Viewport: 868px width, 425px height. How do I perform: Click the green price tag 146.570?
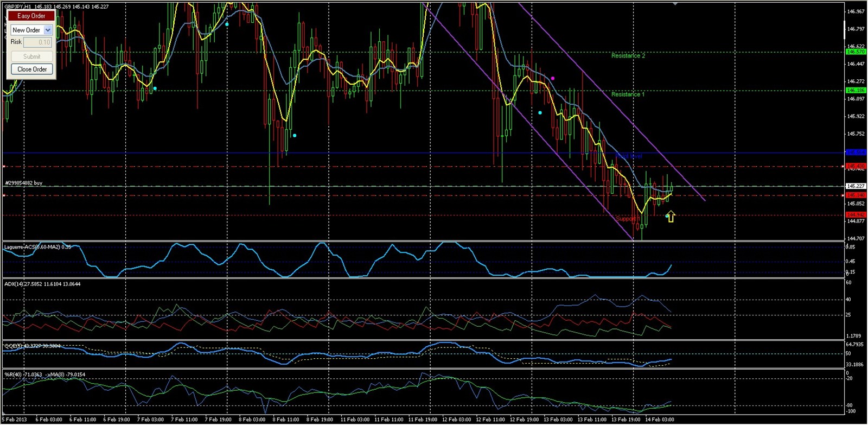pos(856,52)
